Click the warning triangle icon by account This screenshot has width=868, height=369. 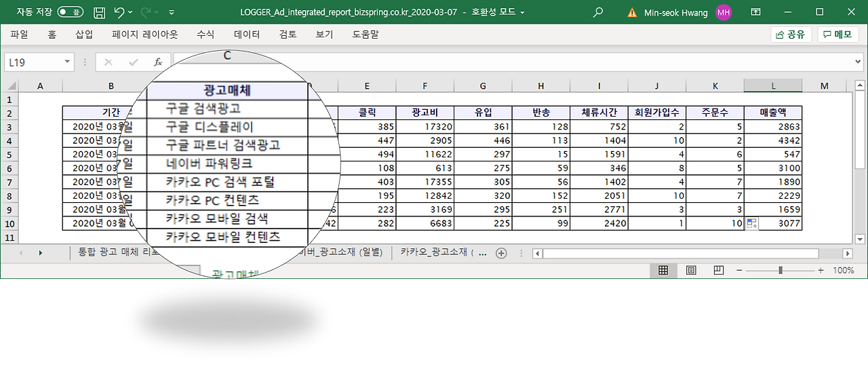click(x=632, y=12)
